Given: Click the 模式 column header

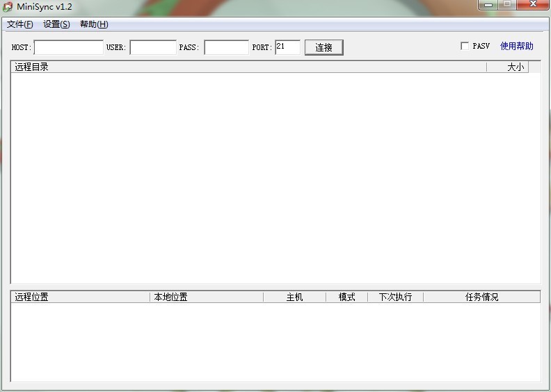Looking at the screenshot, I should coord(346,297).
